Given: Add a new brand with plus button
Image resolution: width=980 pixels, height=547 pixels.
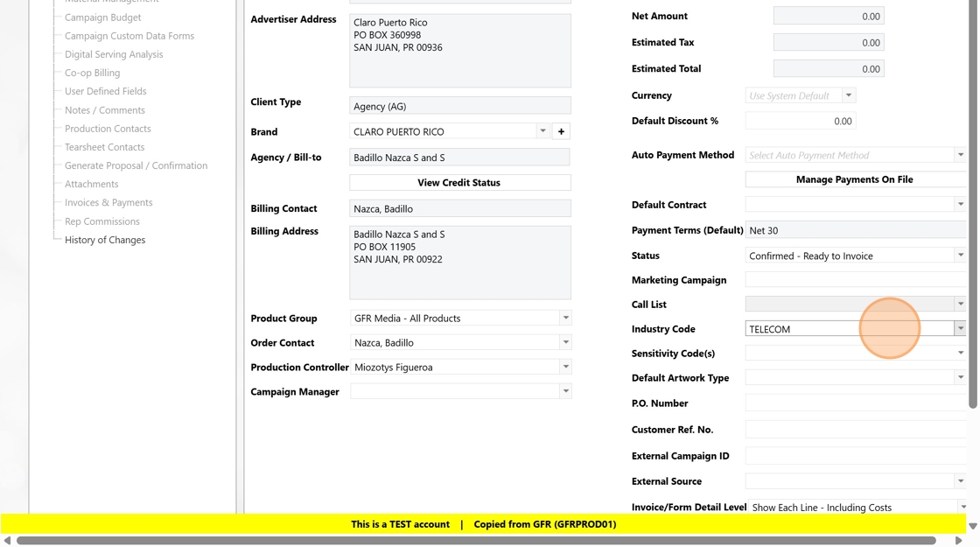Looking at the screenshot, I should coord(561,131).
